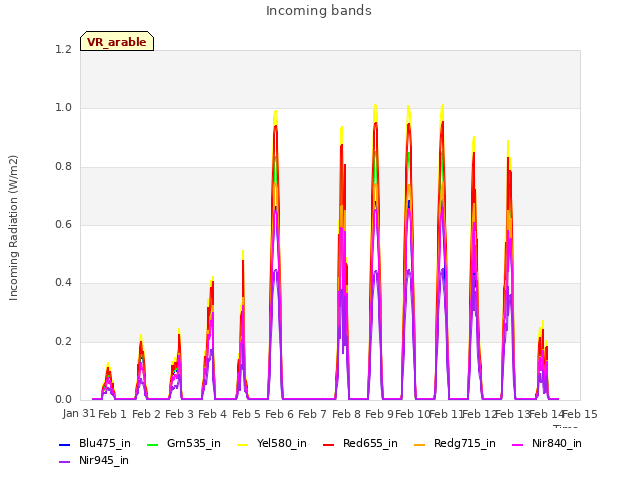Toggle the Yel580_in legend entry
This screenshot has width=640, height=480.
271,444
